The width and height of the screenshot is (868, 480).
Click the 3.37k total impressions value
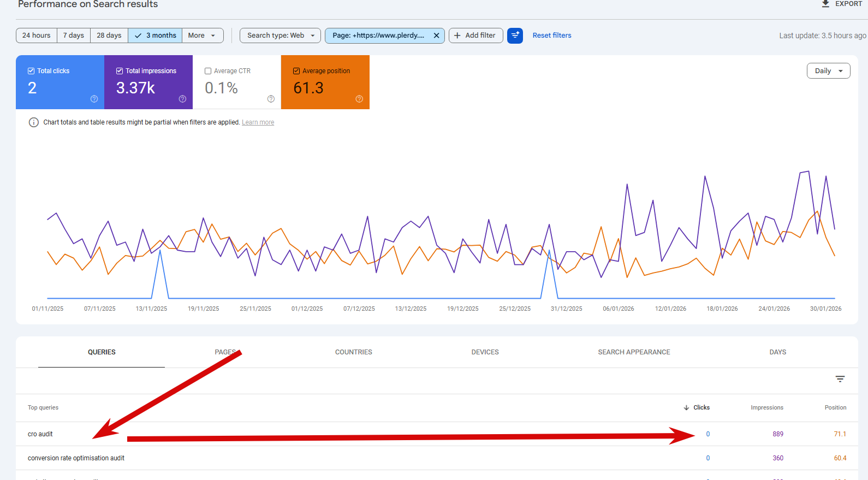pos(135,88)
